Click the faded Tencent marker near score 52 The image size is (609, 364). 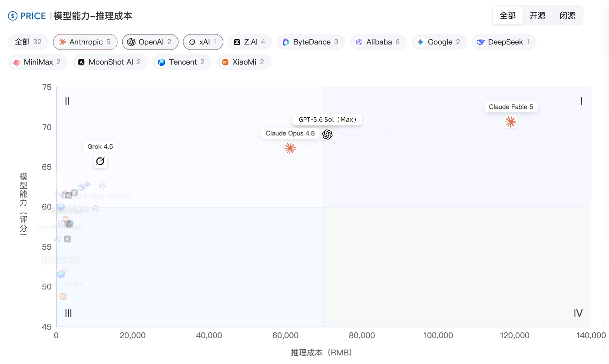pyautogui.click(x=60, y=274)
